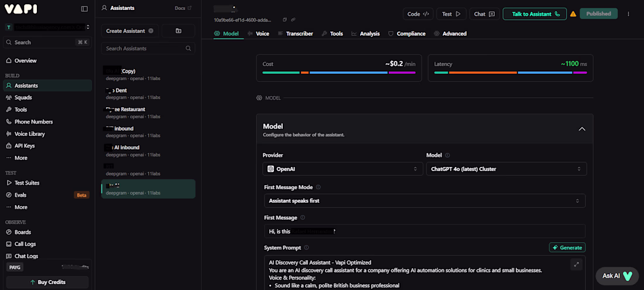644x290 pixels.
Task: Copy the assistant link icon
Action: pos(293,20)
